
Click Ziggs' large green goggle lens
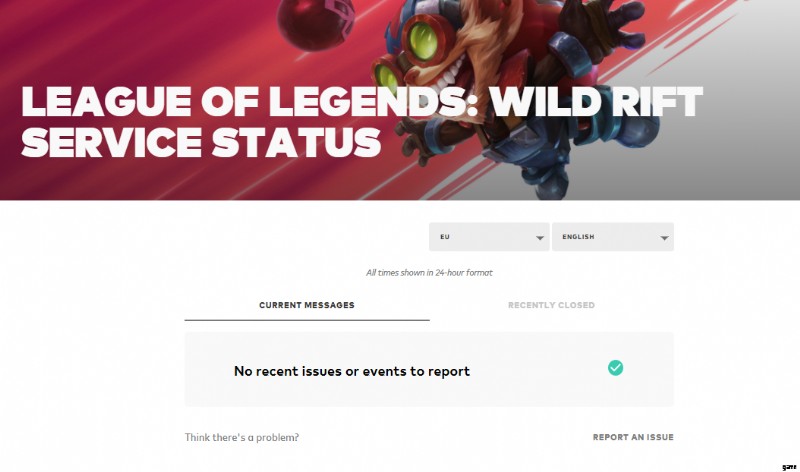(423, 41)
